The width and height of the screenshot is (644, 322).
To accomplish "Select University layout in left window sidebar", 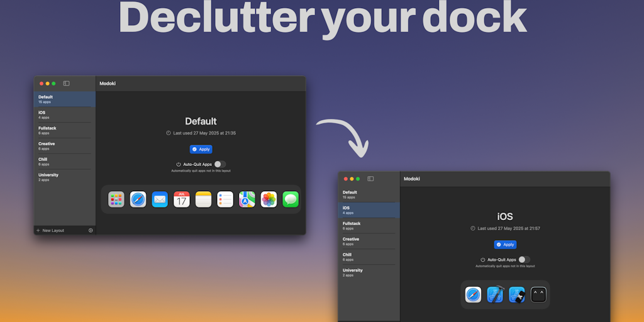I will pos(65,177).
